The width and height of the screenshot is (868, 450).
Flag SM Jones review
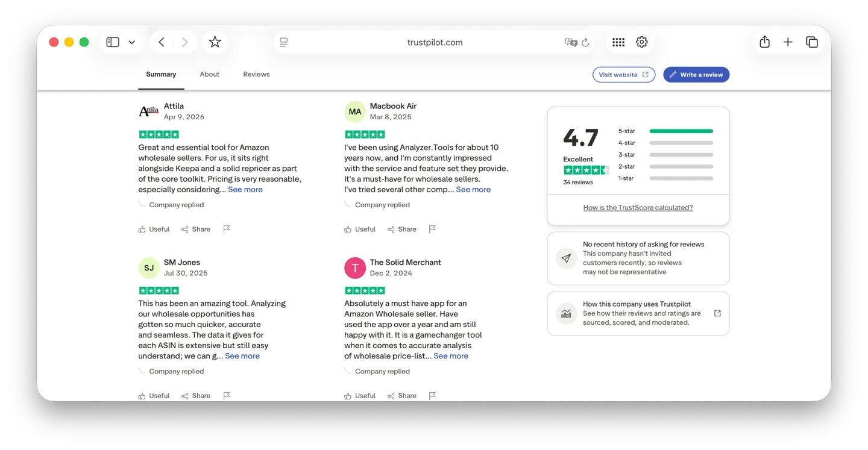pyautogui.click(x=227, y=396)
